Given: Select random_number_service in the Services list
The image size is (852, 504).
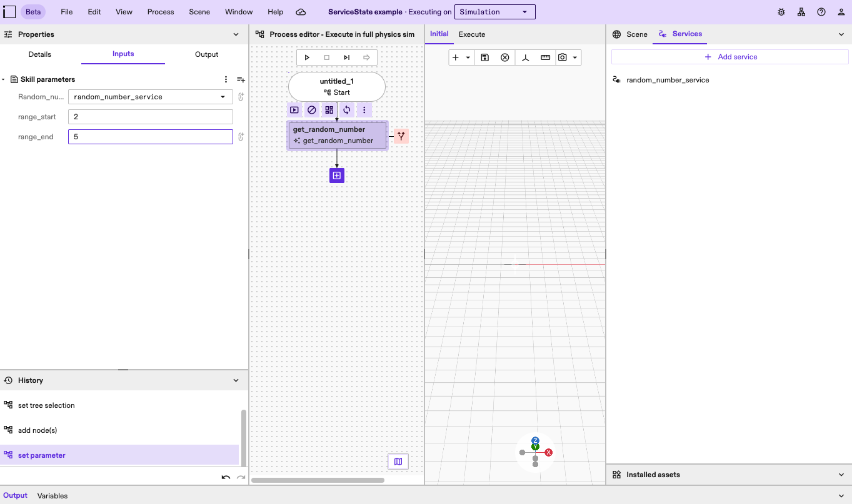Looking at the screenshot, I should pos(668,79).
